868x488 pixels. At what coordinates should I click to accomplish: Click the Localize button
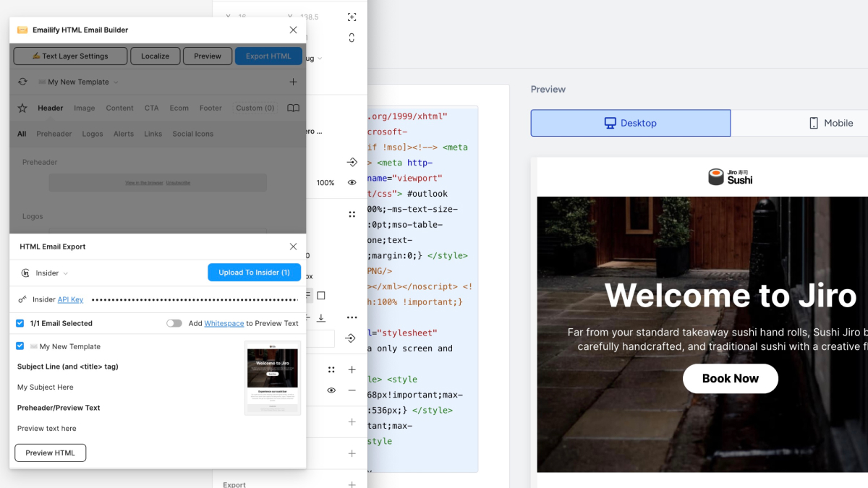pos(155,56)
